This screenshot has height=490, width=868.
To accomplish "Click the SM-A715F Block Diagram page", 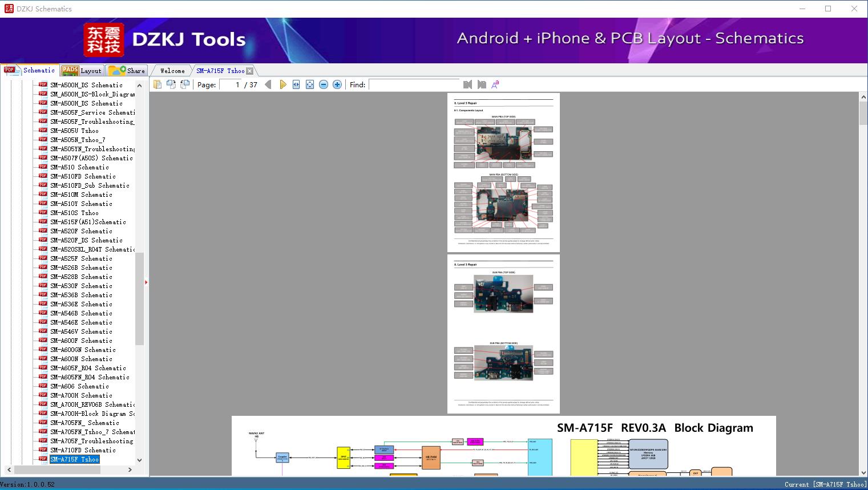I will (504, 446).
